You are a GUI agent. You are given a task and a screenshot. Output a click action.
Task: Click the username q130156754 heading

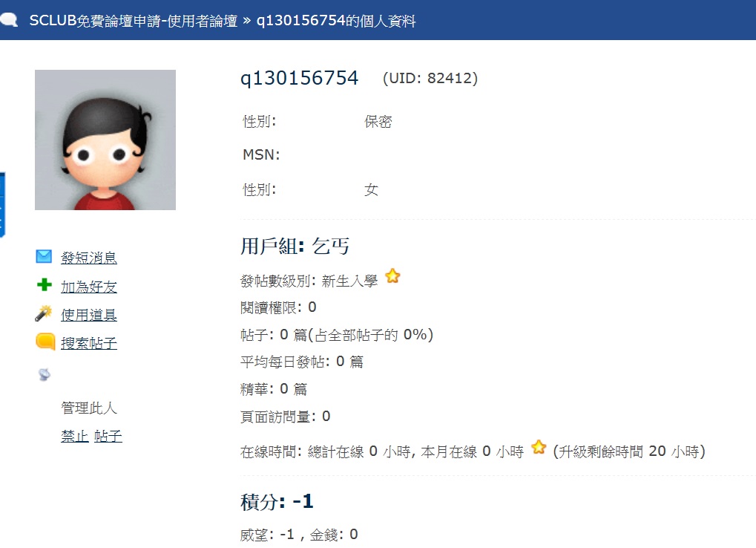coord(300,78)
